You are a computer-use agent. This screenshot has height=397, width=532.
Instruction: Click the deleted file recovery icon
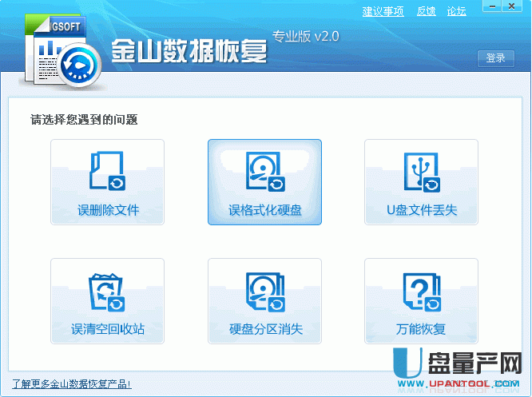coord(107,172)
